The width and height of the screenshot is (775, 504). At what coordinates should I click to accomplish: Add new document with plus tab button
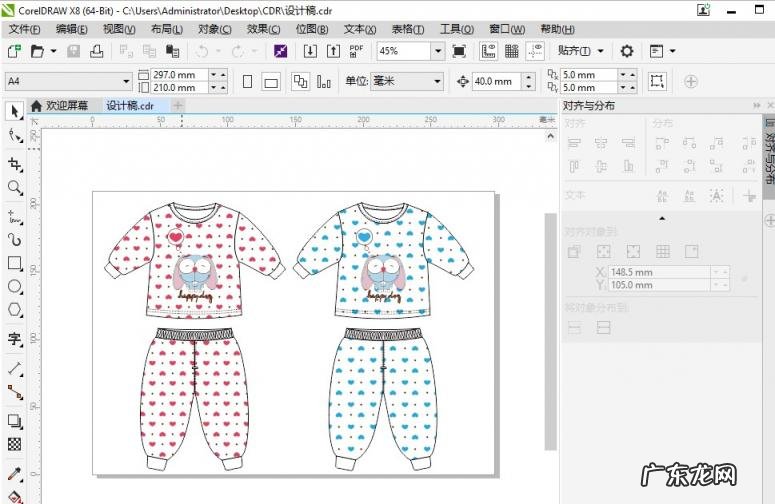[x=177, y=105]
